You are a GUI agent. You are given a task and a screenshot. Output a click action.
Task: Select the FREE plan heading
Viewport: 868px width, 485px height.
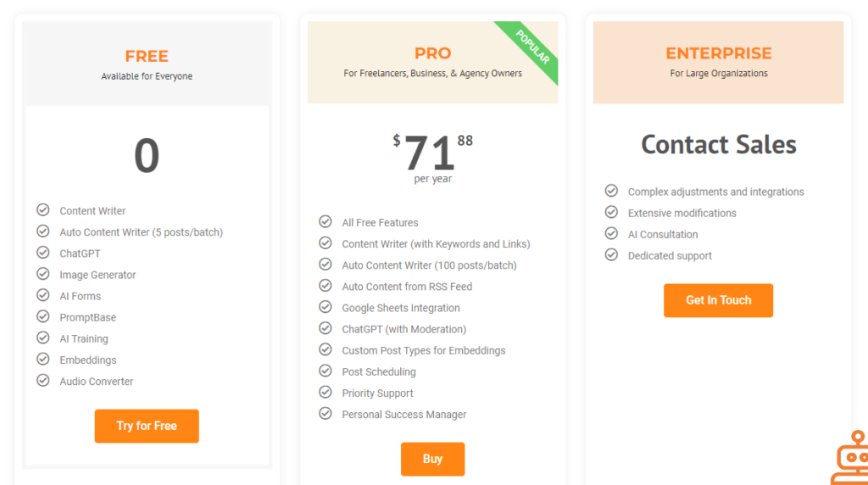(147, 56)
